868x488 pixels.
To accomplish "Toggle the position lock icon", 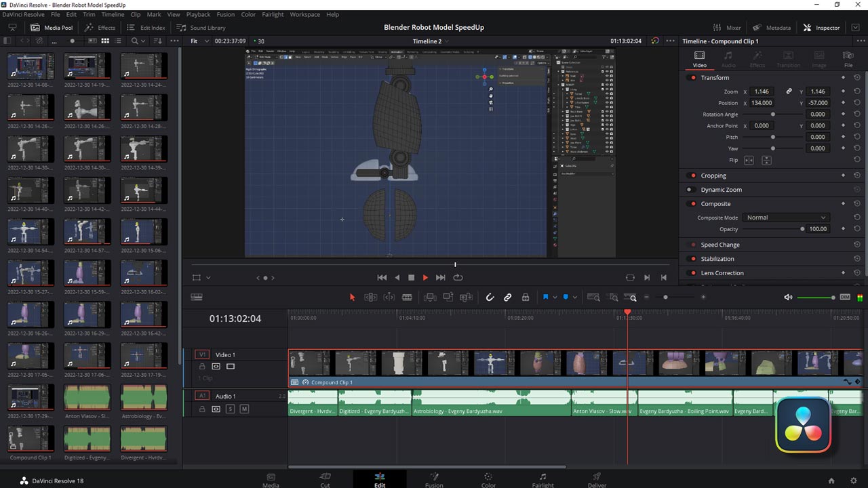I will click(526, 297).
